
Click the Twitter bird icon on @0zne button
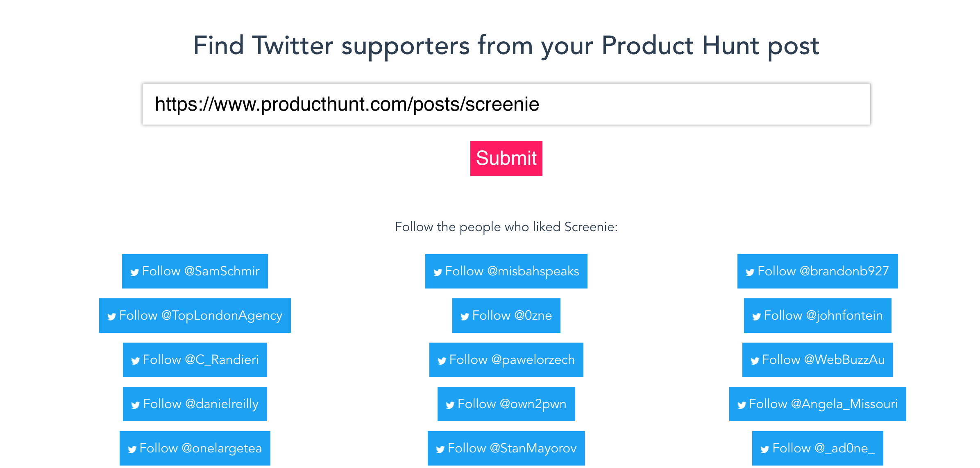464,316
